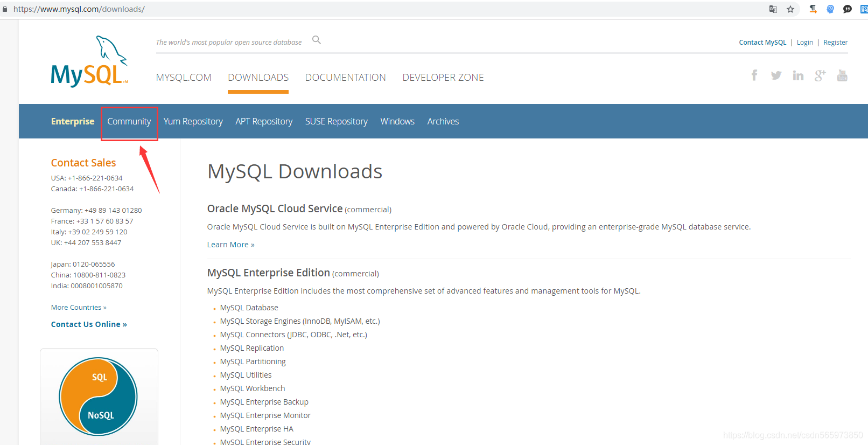Click the Contact Us Online link
Screen dimensions: 868x445
click(89, 324)
